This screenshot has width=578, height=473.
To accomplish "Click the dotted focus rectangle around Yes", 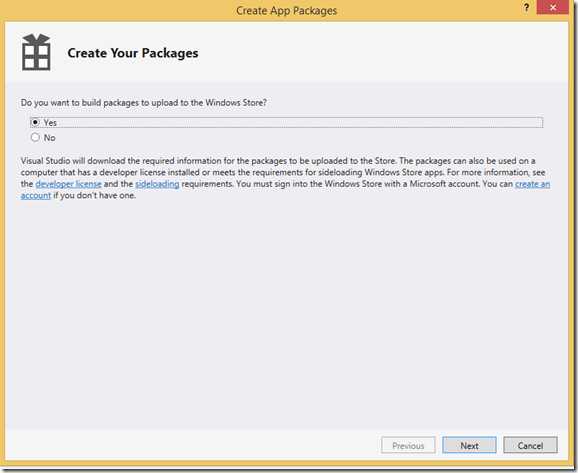I will pyautogui.click(x=286, y=122).
